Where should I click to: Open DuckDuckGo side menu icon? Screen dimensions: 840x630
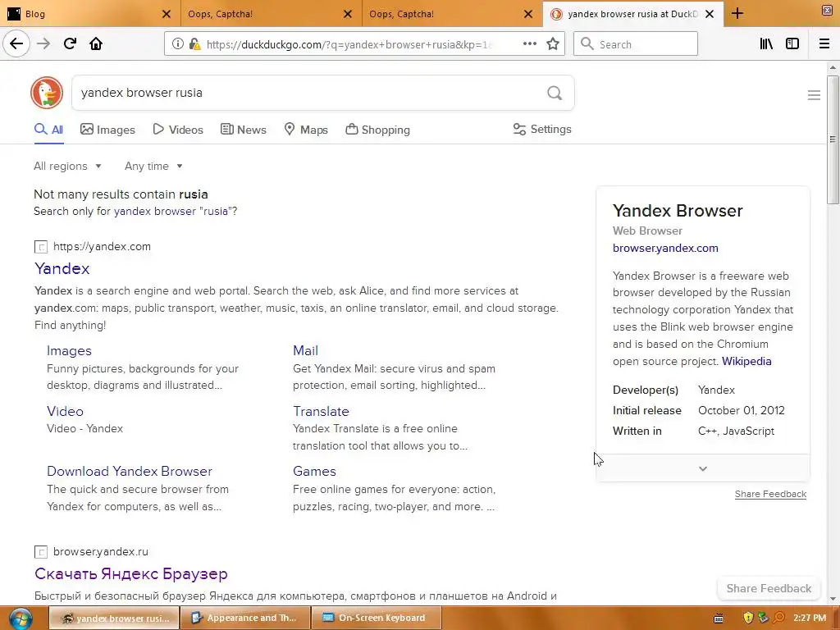click(814, 95)
